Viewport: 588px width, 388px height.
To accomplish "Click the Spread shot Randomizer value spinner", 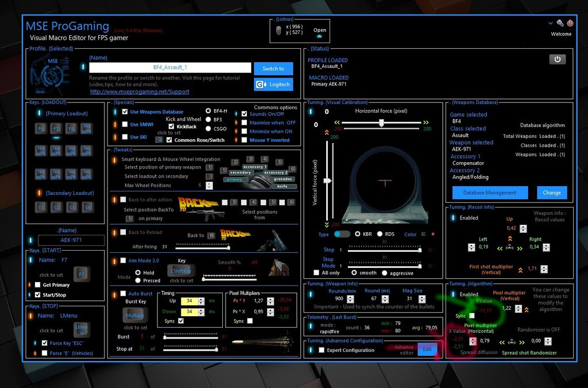I will click(x=548, y=341).
